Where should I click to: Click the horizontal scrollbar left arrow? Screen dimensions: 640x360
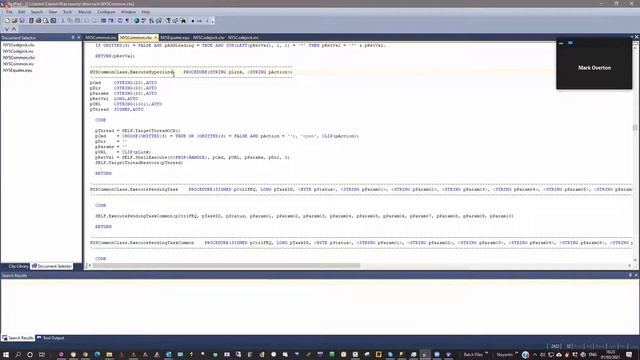click(x=90, y=266)
